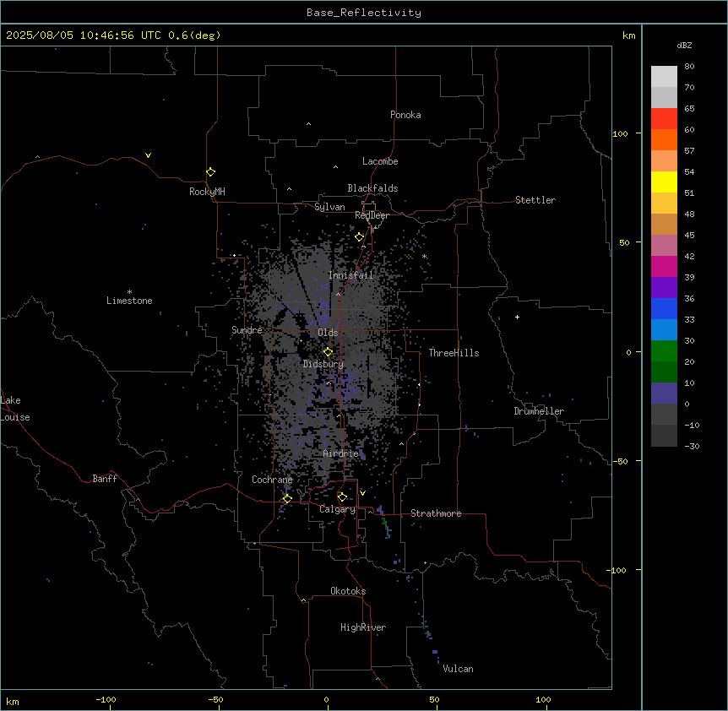Pick the dark orange swatch below the 60 label
The width and height of the screenshot is (728, 711).
pos(664,139)
